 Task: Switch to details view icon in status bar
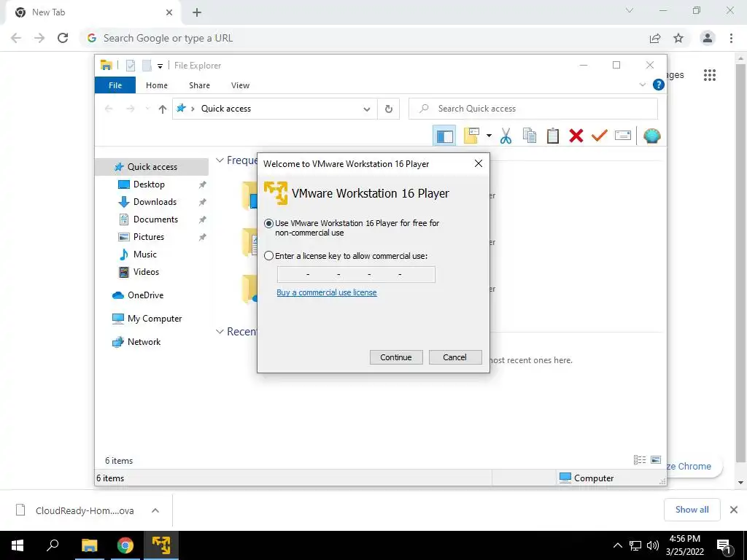coord(639,459)
